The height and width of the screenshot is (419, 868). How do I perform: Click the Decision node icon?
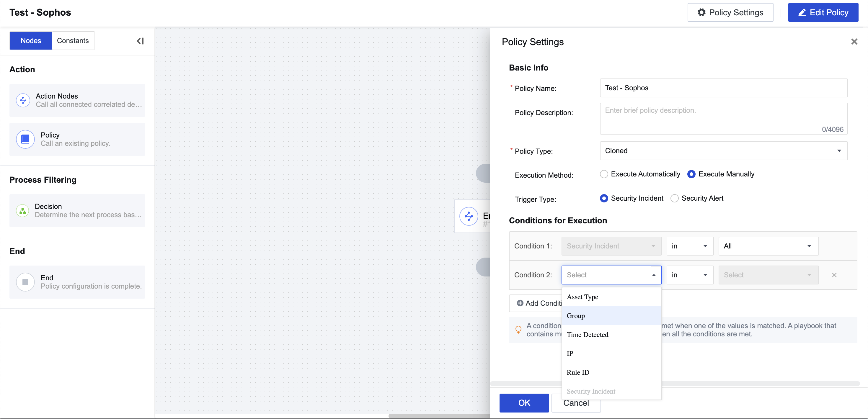click(22, 210)
